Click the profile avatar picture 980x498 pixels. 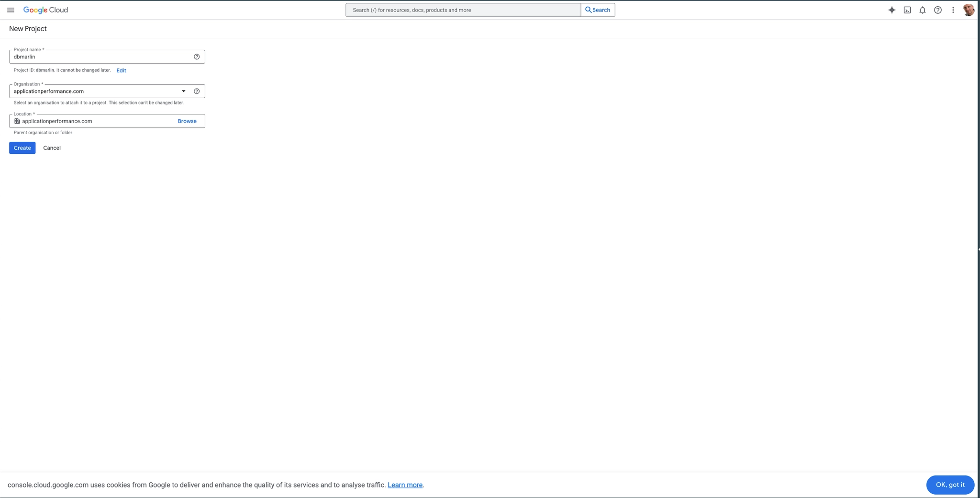point(969,10)
